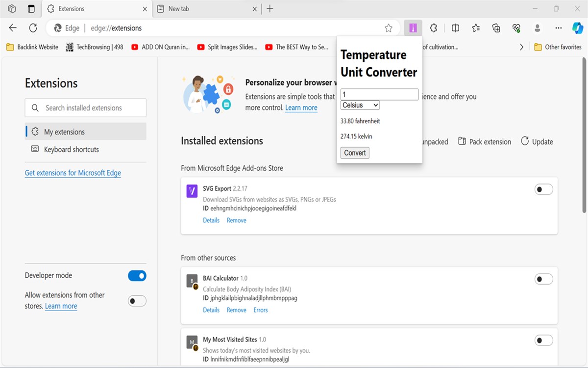This screenshot has width=588, height=368.
Task: Click the Temperature Converter extension icon in toolbar
Action: point(413,28)
